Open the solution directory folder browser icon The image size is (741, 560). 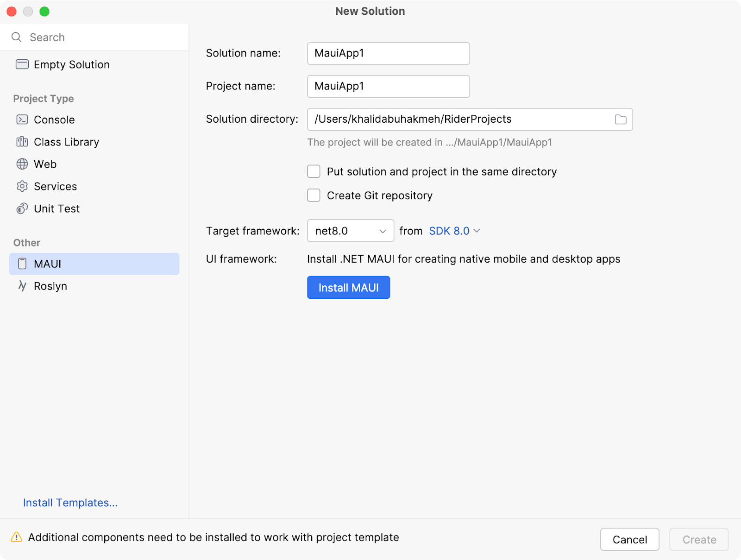(621, 119)
